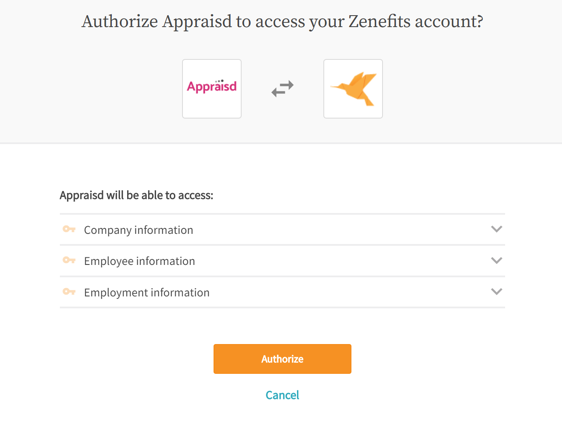
Task: Select the Employment information row label
Action: pos(147,293)
